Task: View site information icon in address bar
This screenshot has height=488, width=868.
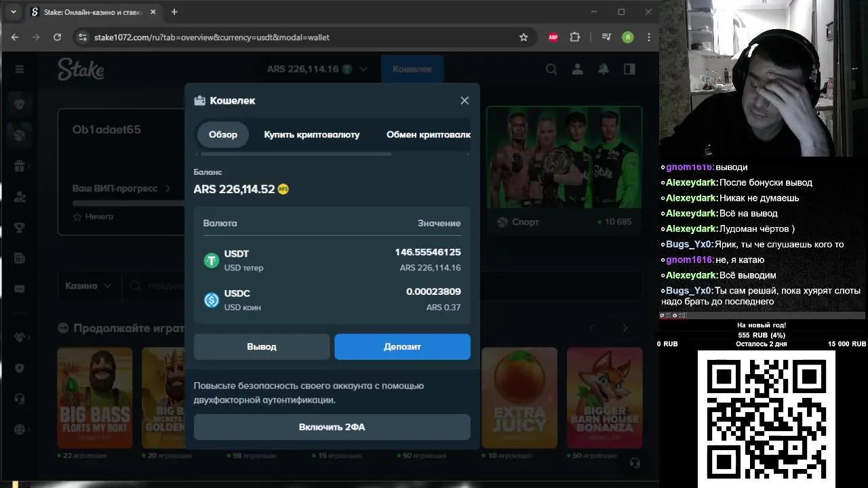Action: coord(82,37)
